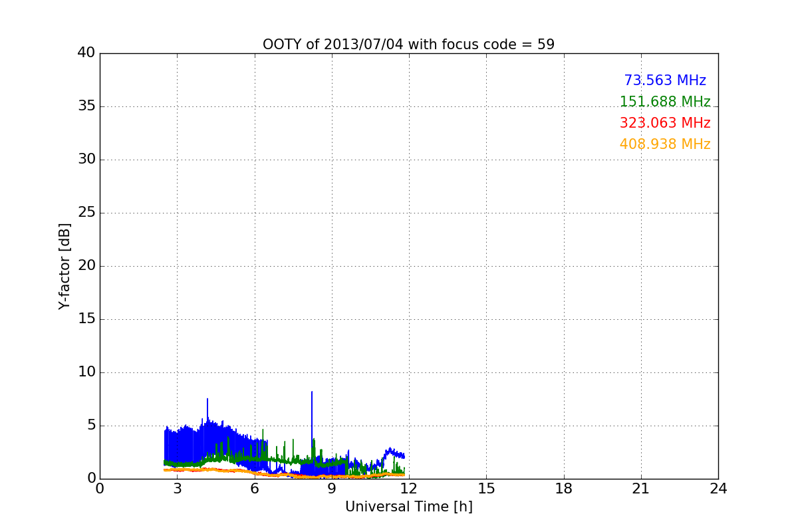This screenshot has width=798, height=532.
Task: Select the blue 73.563 MHz legend label
Action: pyautogui.click(x=665, y=80)
